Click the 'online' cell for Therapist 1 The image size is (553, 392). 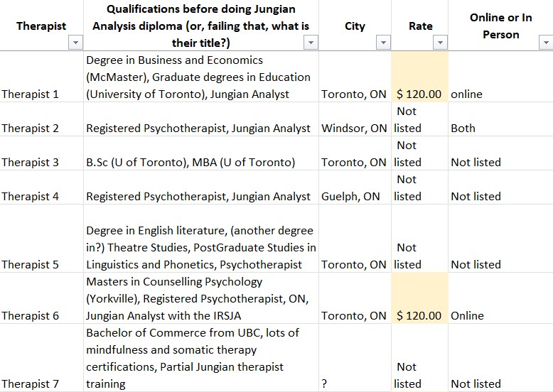pos(466,94)
